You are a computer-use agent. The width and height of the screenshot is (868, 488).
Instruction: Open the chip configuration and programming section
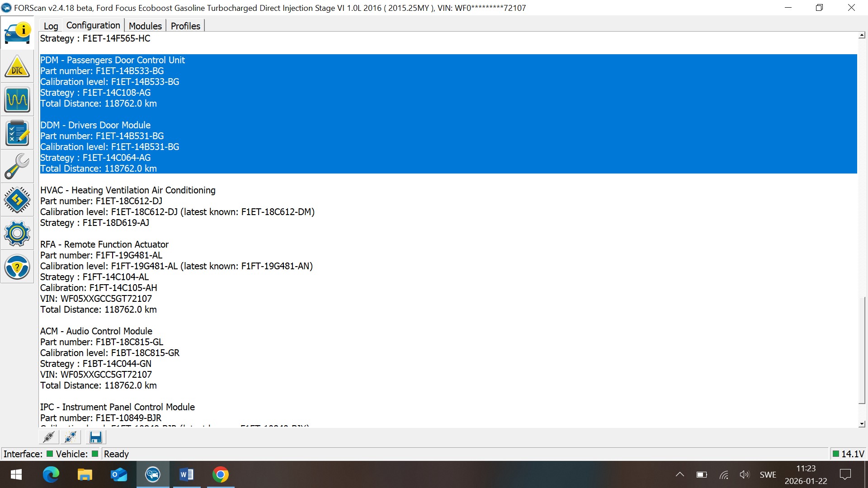coord(17,200)
